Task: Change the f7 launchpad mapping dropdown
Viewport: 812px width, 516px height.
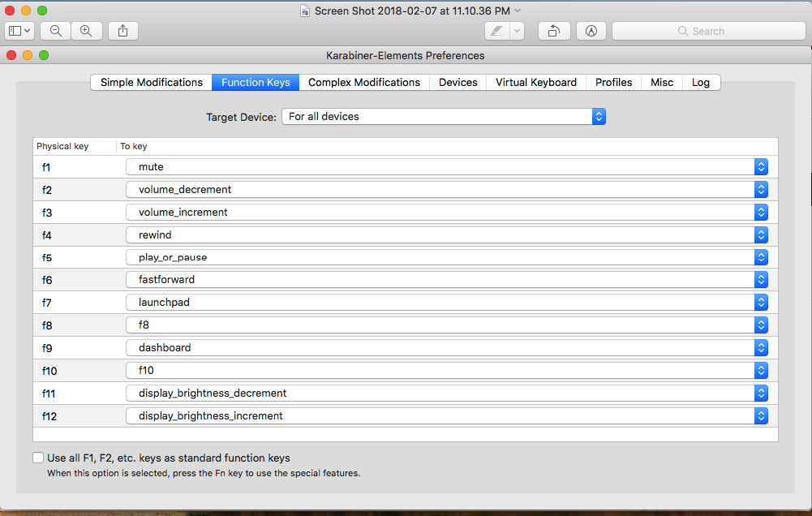Action: 446,303
